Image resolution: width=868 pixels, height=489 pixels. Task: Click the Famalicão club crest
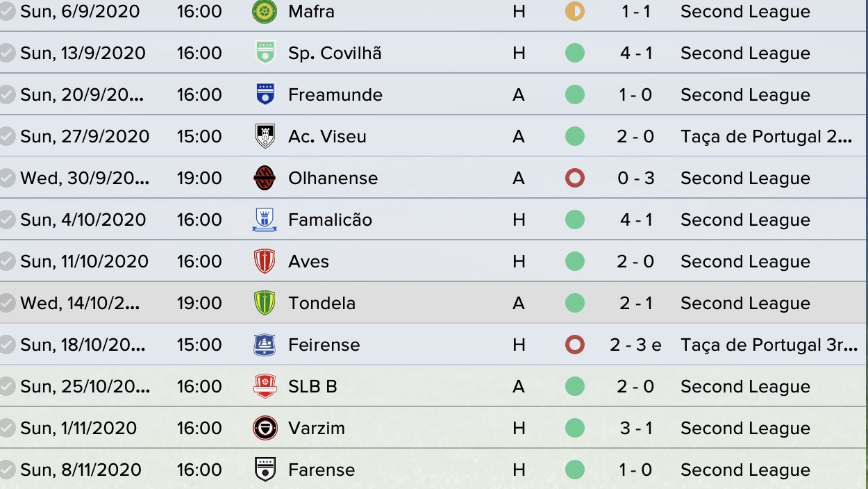(265, 220)
